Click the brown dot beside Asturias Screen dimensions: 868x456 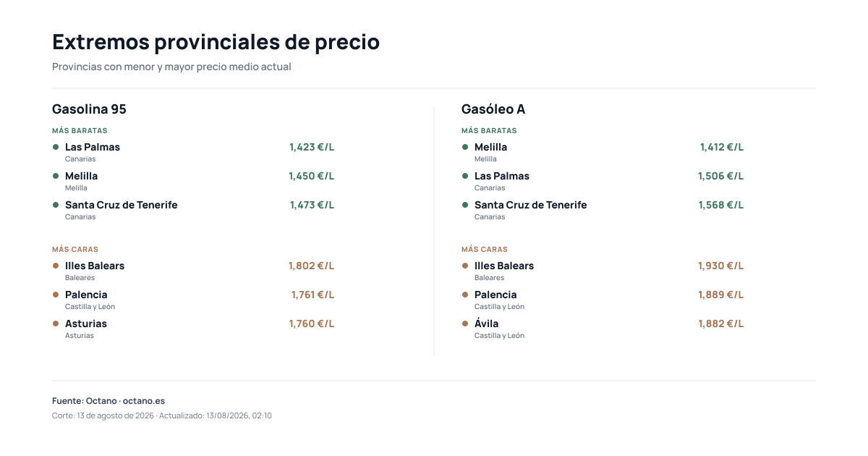pos(56,324)
